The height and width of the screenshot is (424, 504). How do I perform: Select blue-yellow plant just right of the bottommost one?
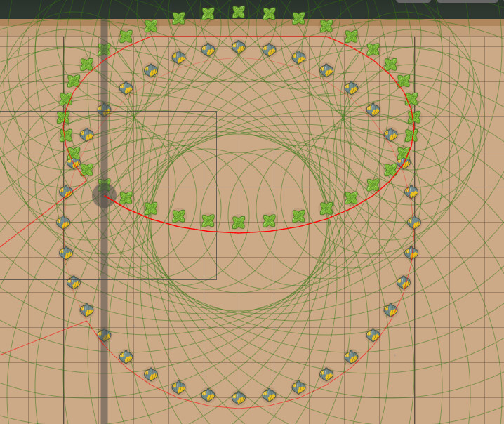269,395
